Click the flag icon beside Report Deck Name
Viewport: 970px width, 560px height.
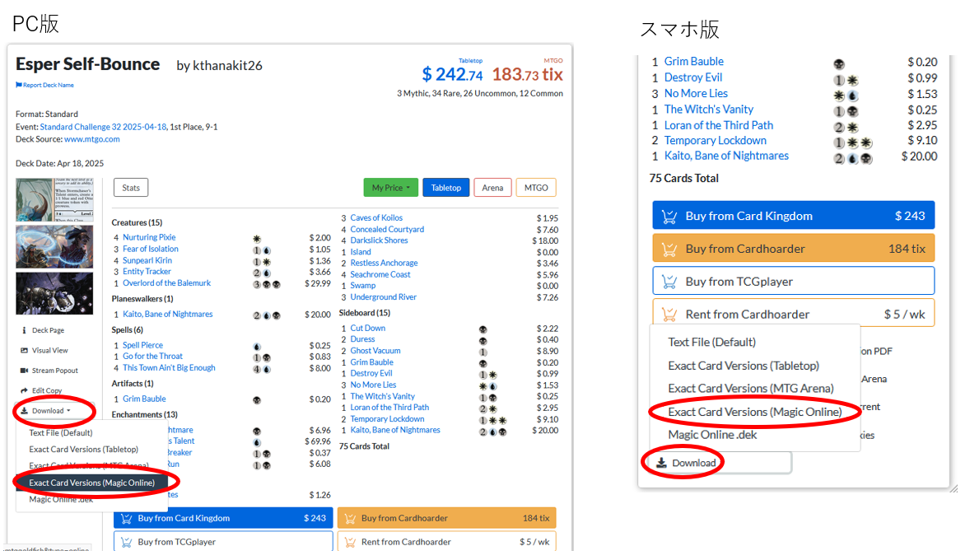click(x=19, y=85)
